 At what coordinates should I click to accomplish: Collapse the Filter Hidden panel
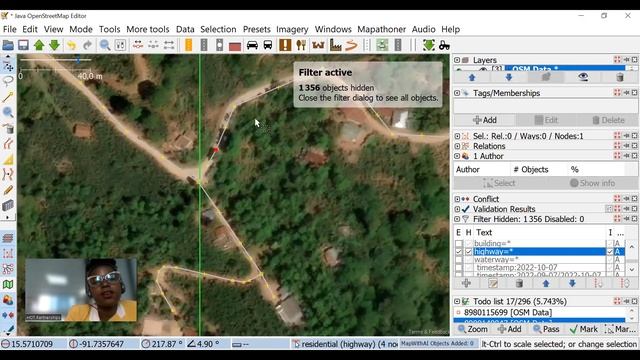pos(457,219)
